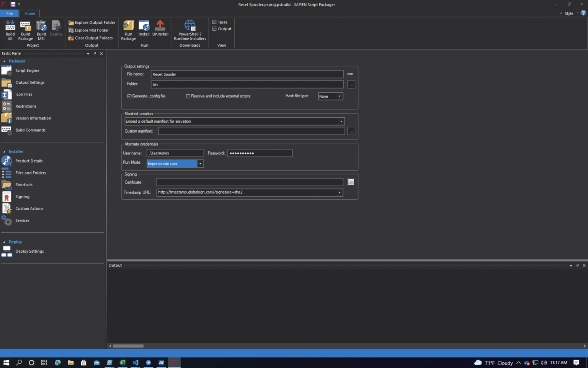Open the Output panel options arrow

point(571,265)
